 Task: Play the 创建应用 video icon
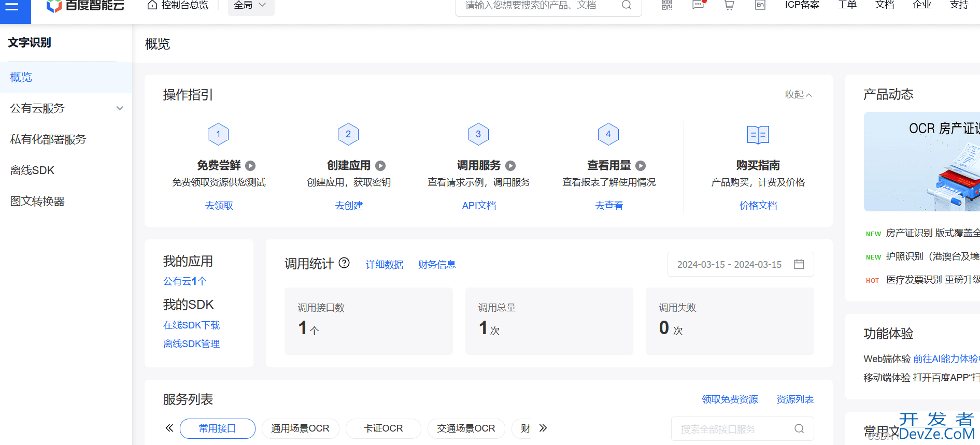click(x=380, y=166)
